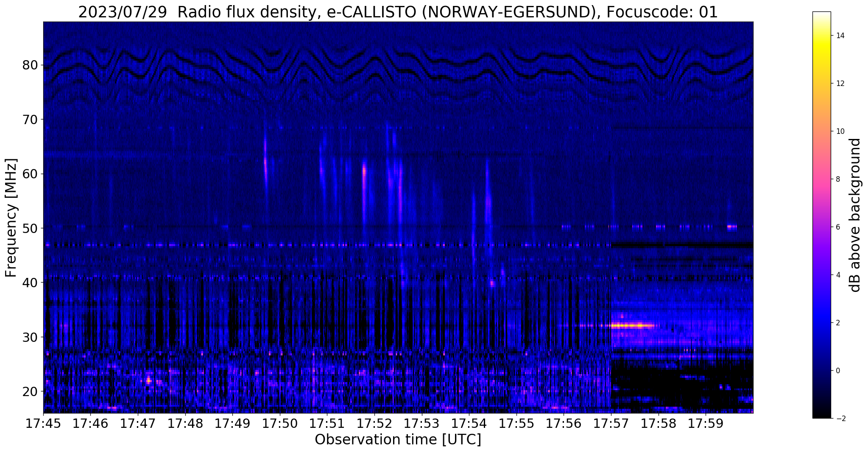This screenshot has width=868, height=452.
Task: Click the 17:45 time tick label
Action: tap(43, 424)
